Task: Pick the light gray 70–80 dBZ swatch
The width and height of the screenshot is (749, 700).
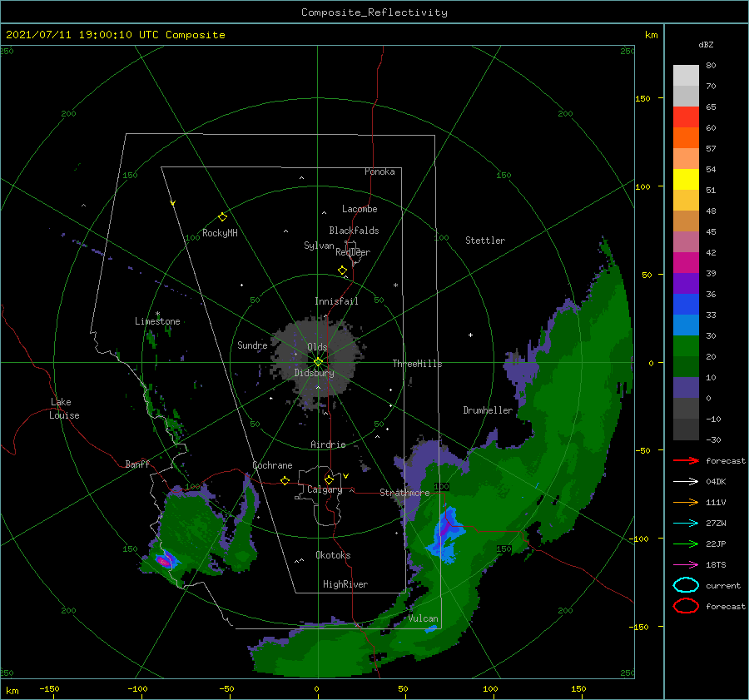Action: pyautogui.click(x=686, y=76)
